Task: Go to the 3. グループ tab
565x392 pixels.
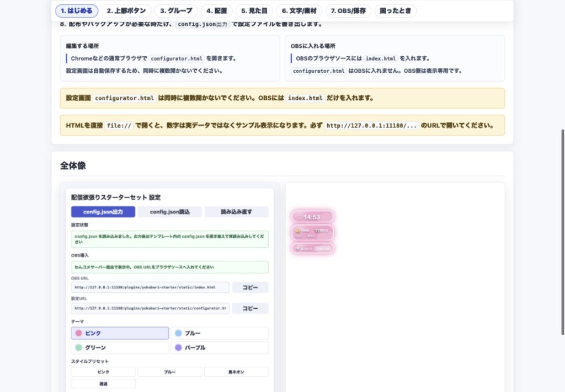Action: [176, 11]
